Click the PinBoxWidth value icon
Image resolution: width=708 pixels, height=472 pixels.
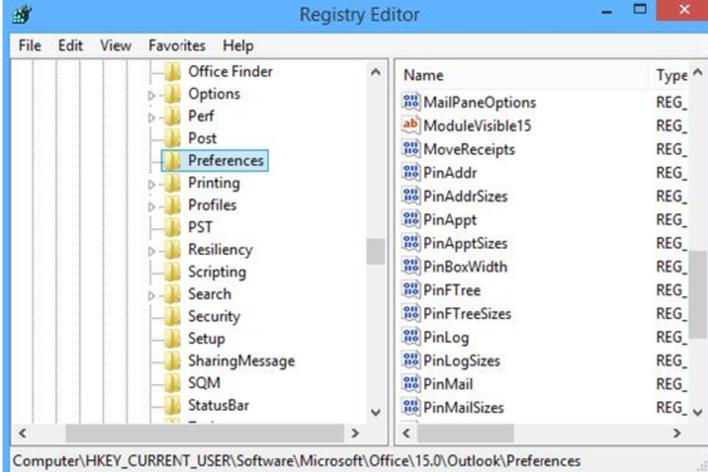410,266
